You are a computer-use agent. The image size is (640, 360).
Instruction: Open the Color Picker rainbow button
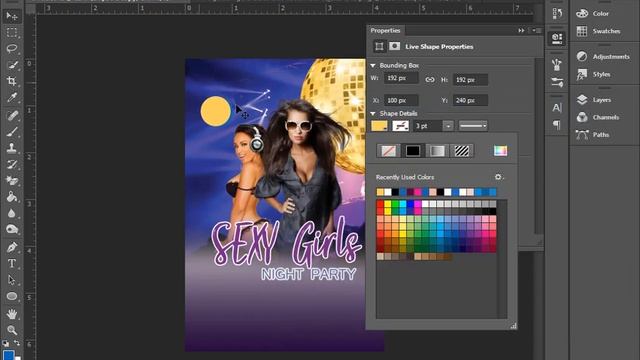[x=500, y=151]
